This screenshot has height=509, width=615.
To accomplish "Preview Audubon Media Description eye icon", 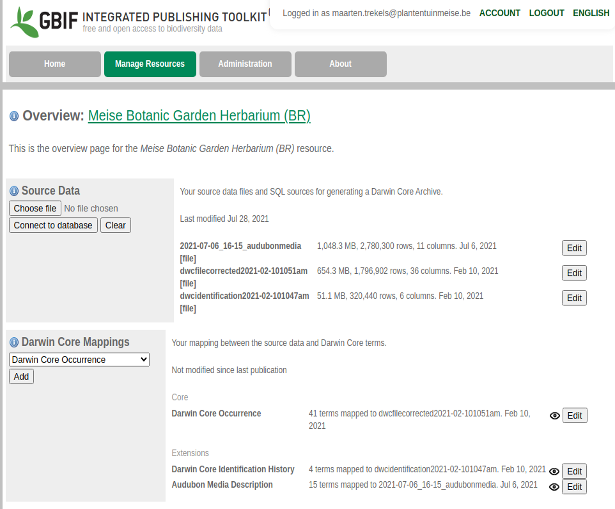I will pyautogui.click(x=554, y=487).
